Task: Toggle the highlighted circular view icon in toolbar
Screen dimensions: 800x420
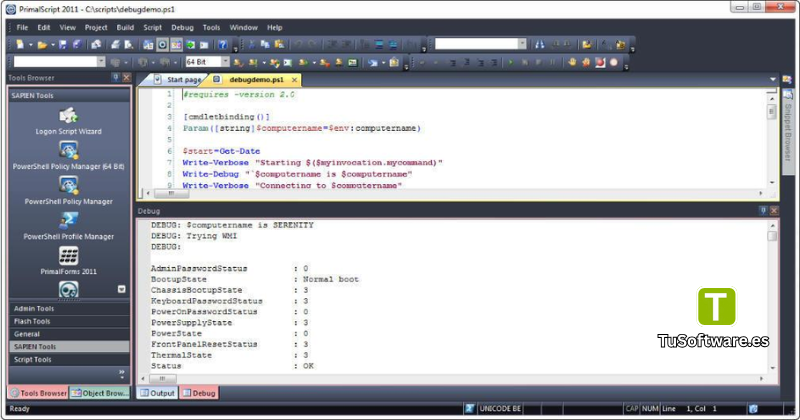Action: tap(162, 45)
